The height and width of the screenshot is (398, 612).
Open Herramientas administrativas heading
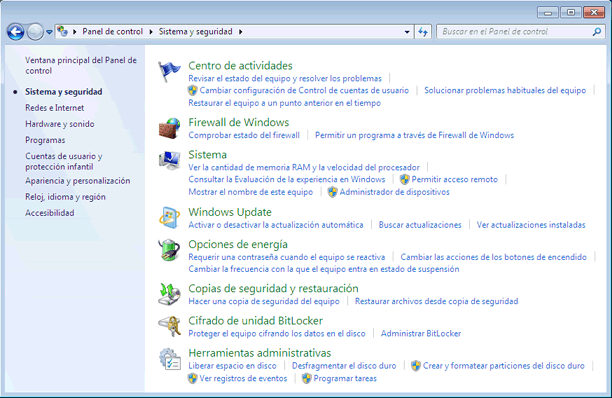(x=260, y=353)
